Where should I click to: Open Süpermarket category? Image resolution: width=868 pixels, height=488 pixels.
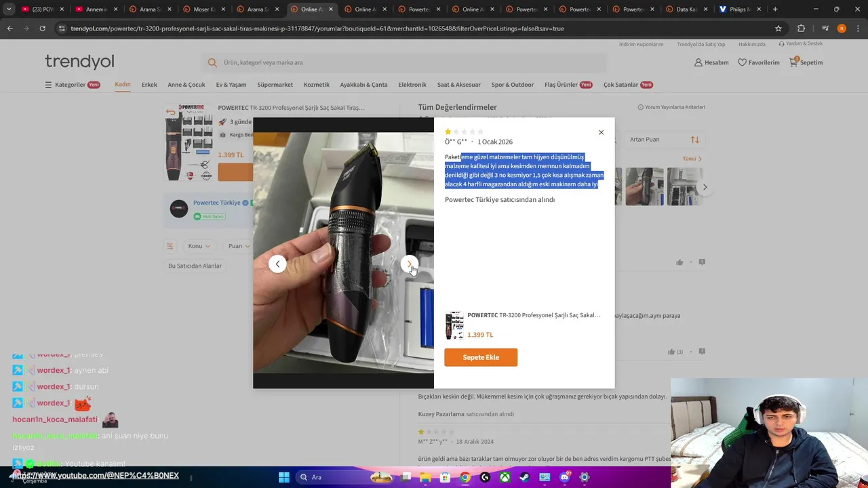tap(275, 85)
